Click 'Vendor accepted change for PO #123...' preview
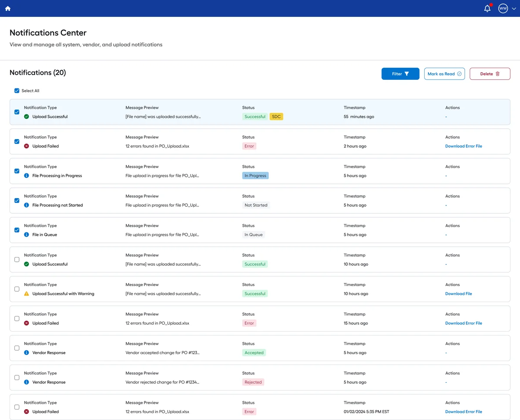 (x=162, y=352)
